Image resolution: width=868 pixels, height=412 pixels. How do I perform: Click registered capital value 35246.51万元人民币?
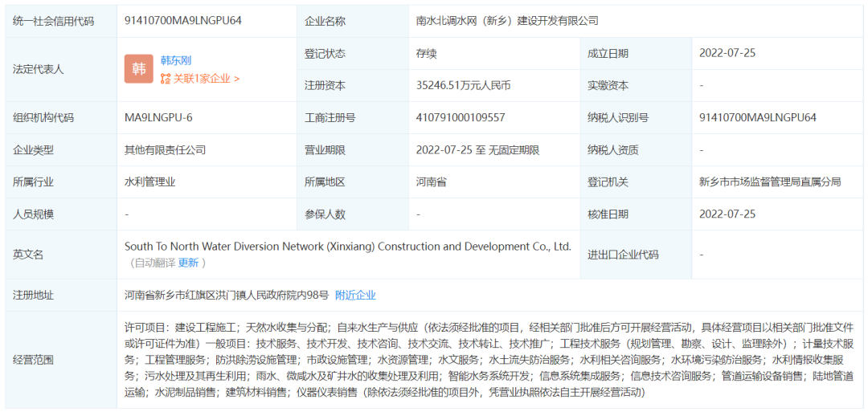coord(464,85)
